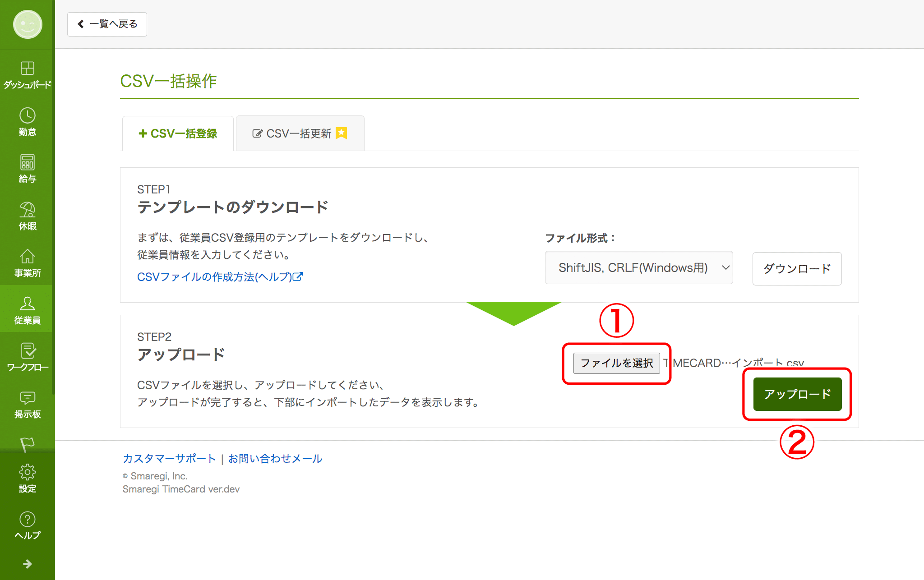Switch to the CSV一括更新 tab
The width and height of the screenshot is (924, 580).
tap(300, 133)
